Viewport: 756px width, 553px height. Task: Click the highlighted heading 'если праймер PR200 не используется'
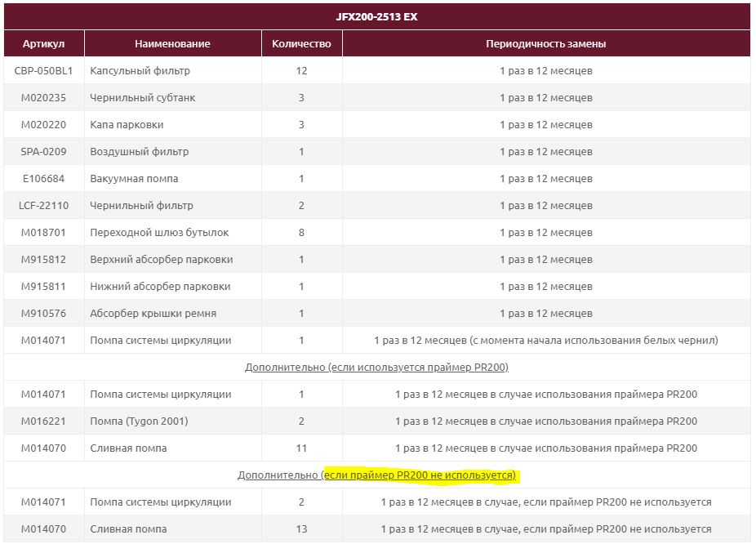pyautogui.click(x=420, y=475)
